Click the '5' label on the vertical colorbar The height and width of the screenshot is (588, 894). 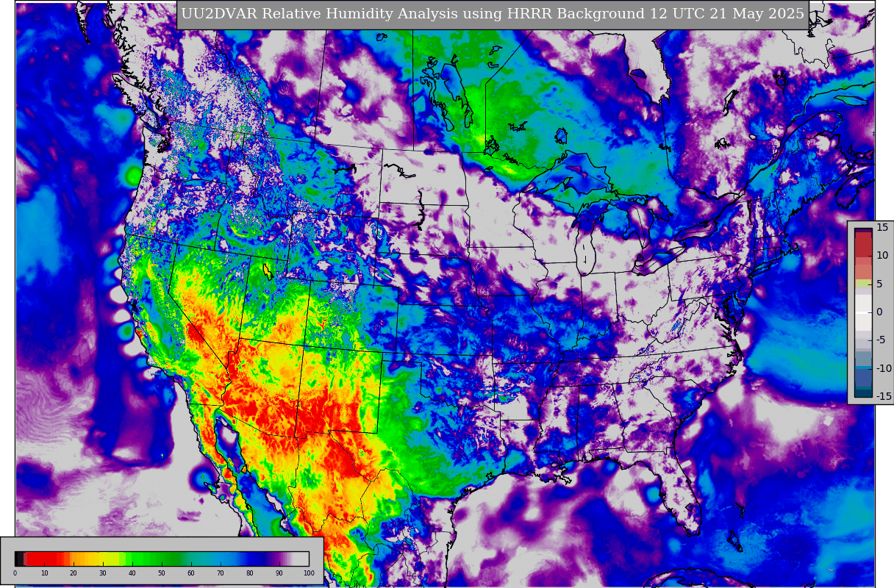pyautogui.click(x=879, y=284)
